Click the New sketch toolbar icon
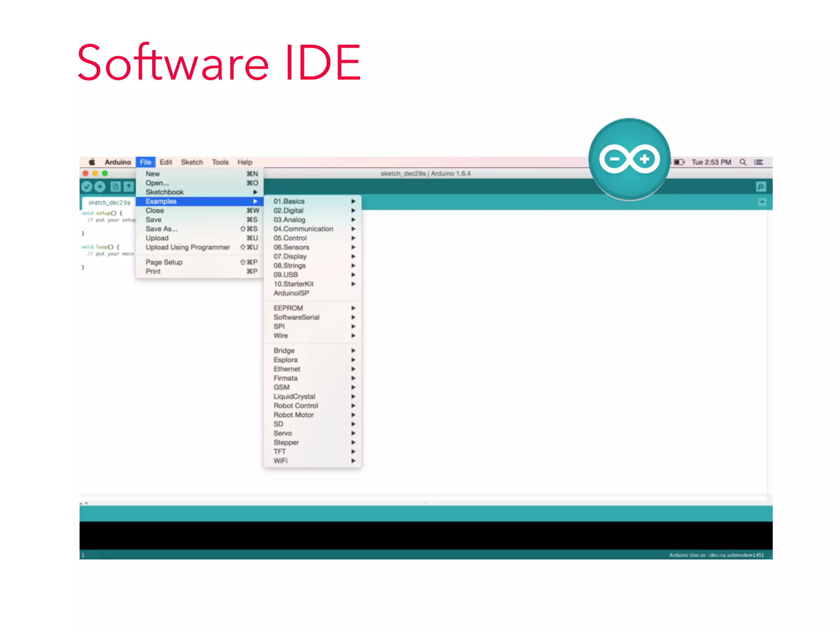Image resolution: width=840 pixels, height=630 pixels. [x=116, y=187]
